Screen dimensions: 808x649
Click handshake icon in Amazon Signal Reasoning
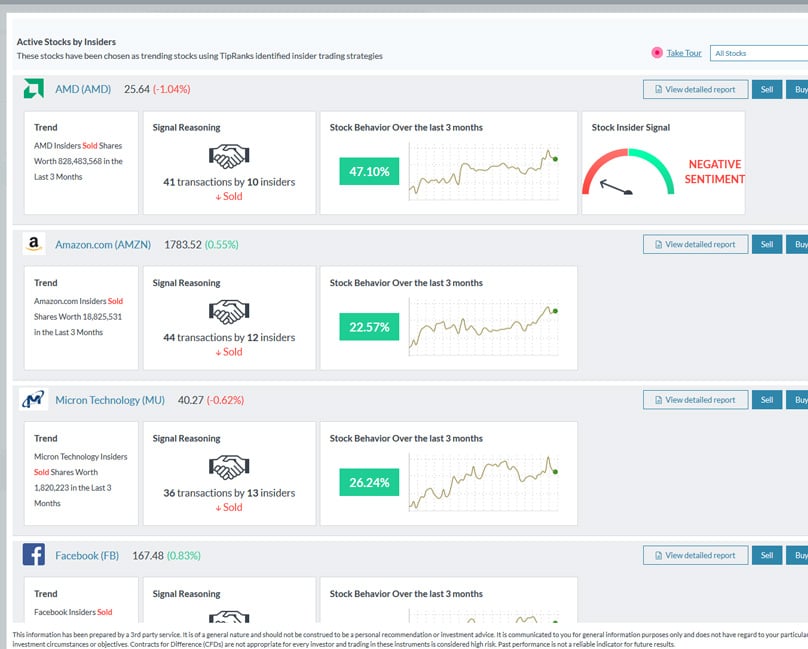coord(229,312)
